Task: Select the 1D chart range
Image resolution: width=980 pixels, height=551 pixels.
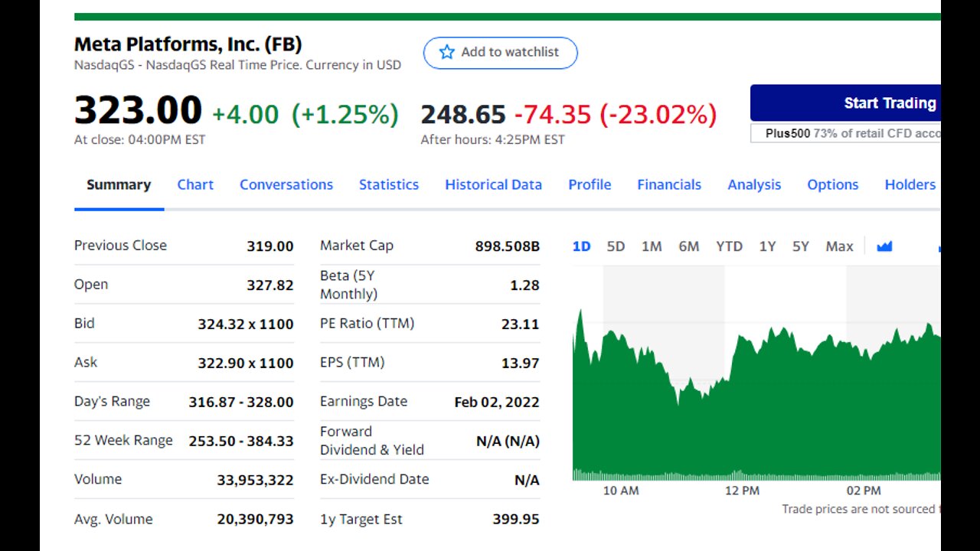Action: [x=582, y=246]
